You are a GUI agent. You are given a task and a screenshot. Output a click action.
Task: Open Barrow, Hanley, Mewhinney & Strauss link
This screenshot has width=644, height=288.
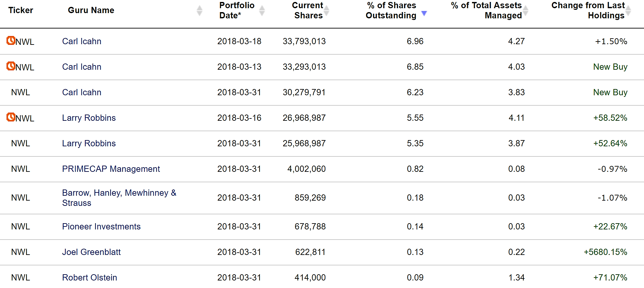pyautogui.click(x=119, y=198)
